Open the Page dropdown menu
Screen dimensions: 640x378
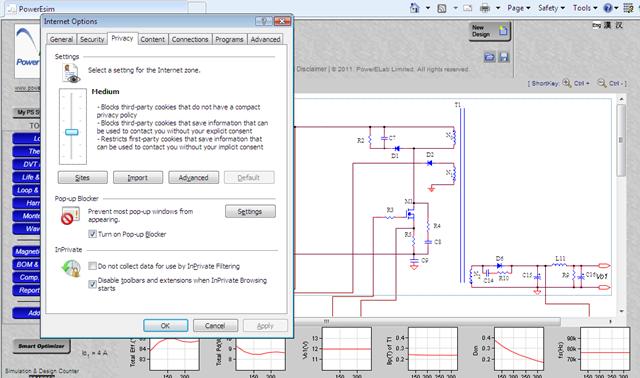coord(518,8)
